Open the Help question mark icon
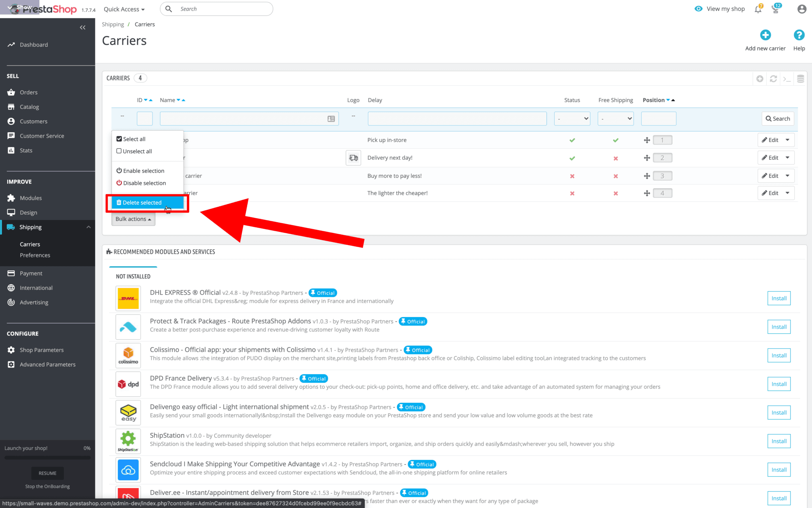 pyautogui.click(x=799, y=35)
